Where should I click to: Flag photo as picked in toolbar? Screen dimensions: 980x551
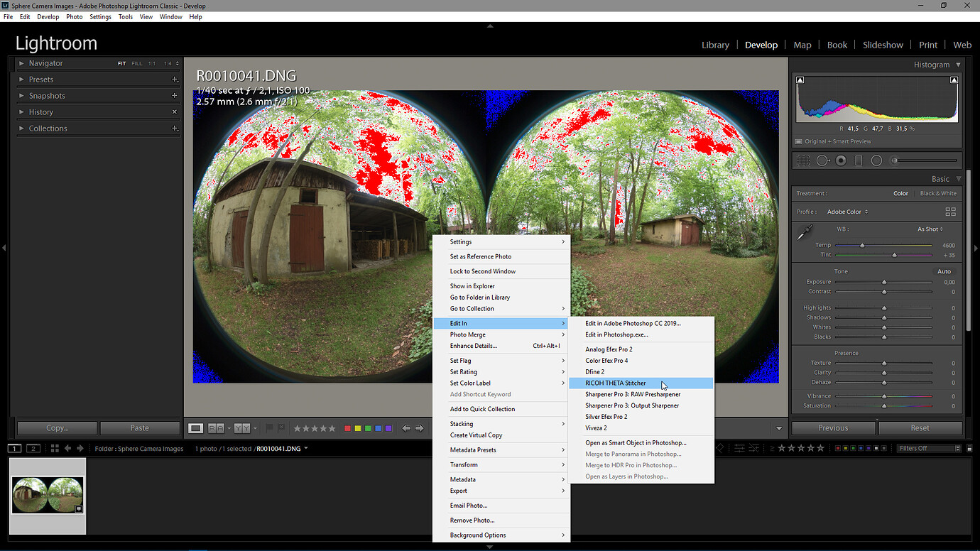click(x=269, y=428)
